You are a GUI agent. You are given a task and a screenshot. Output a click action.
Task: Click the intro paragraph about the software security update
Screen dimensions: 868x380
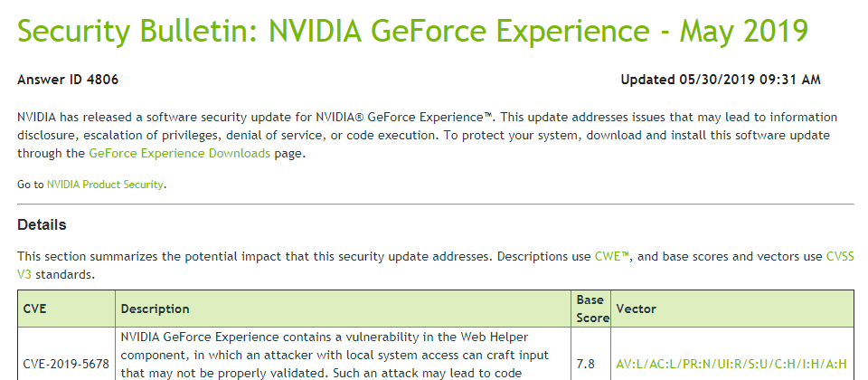428,135
